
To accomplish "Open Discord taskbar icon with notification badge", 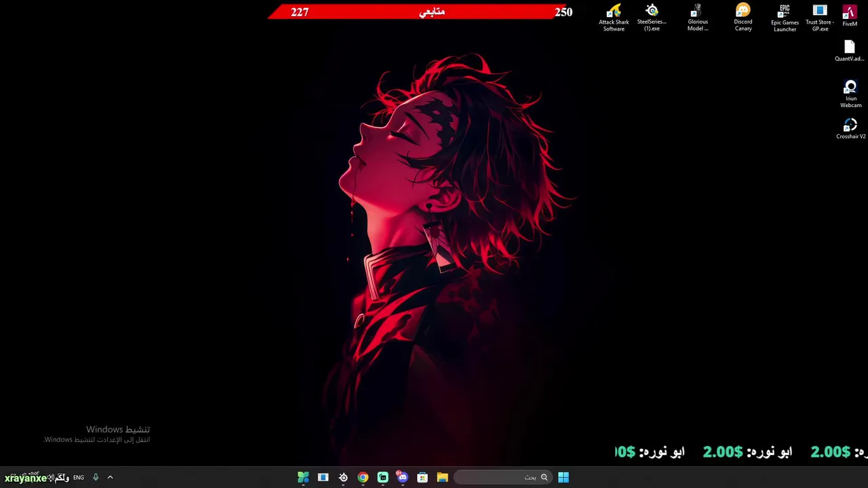I will coord(402,477).
